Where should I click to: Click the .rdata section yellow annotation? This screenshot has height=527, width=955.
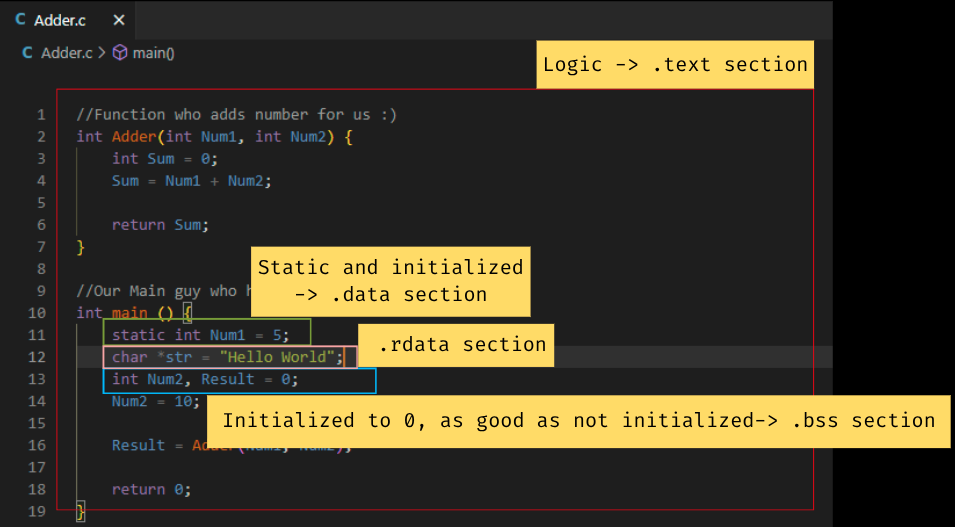pyautogui.click(x=462, y=345)
